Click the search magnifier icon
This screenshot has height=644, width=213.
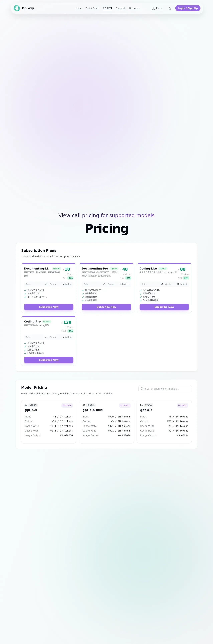142,389
